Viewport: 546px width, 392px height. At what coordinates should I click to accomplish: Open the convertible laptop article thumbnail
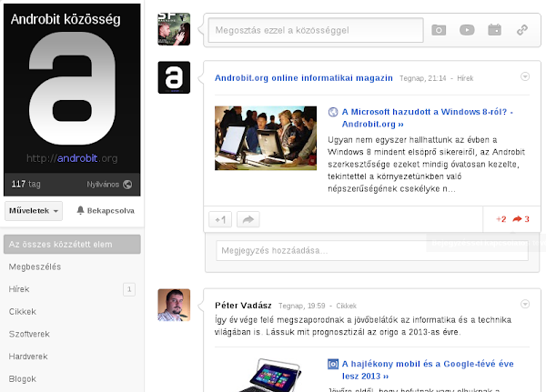pyautogui.click(x=269, y=375)
